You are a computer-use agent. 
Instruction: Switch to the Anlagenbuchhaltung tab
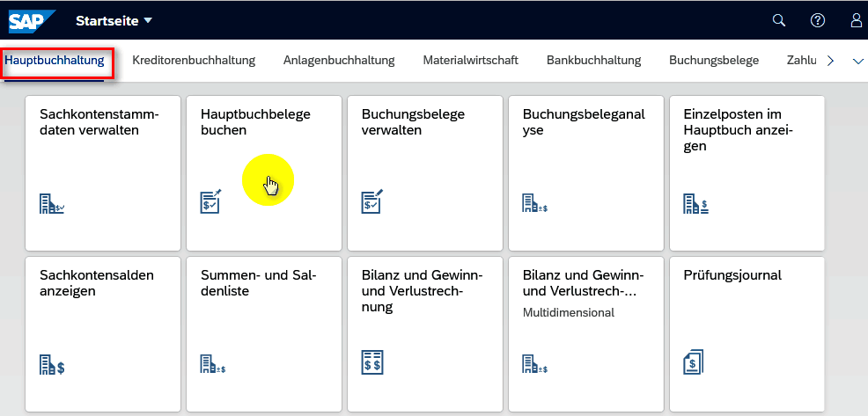(x=339, y=61)
